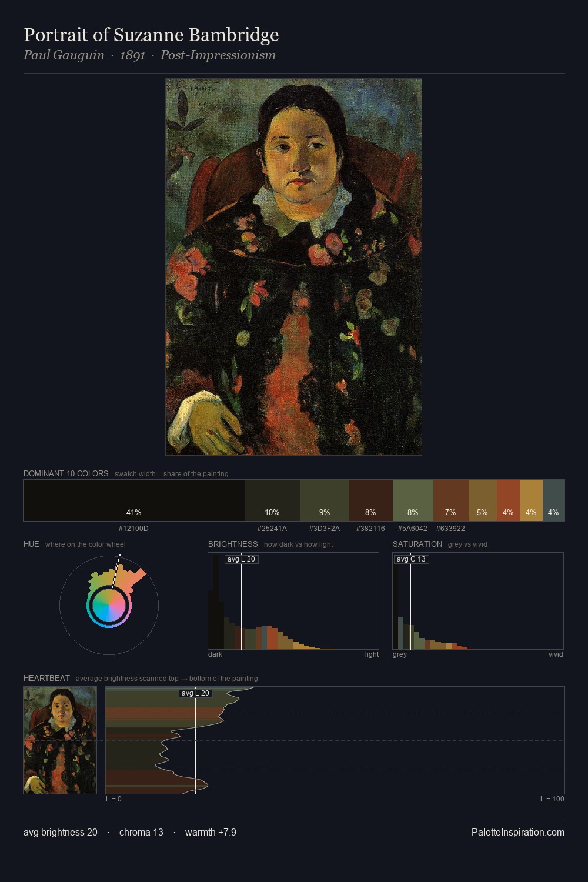Viewport: 588px width, 882px height.
Task: Select the 4% golden-yellow swatch
Action: 531,500
